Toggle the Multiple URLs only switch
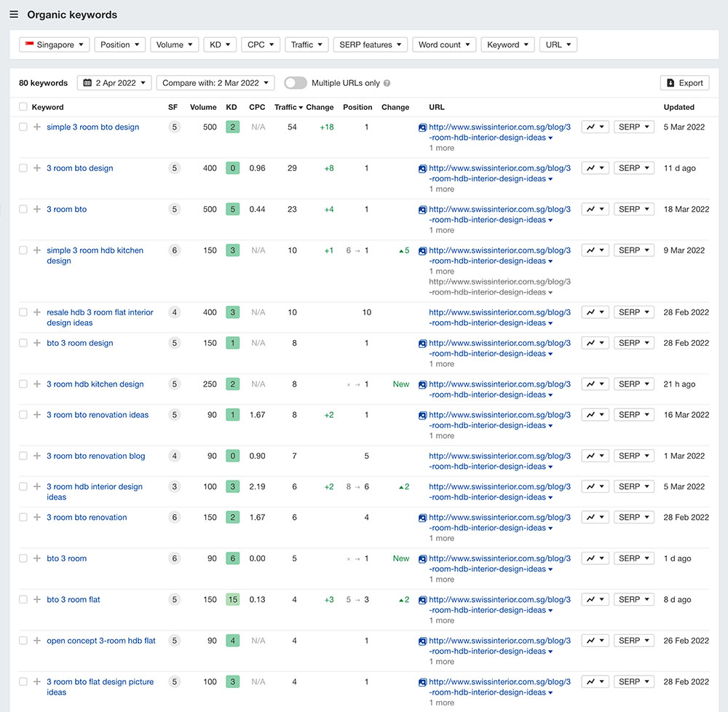 point(295,83)
